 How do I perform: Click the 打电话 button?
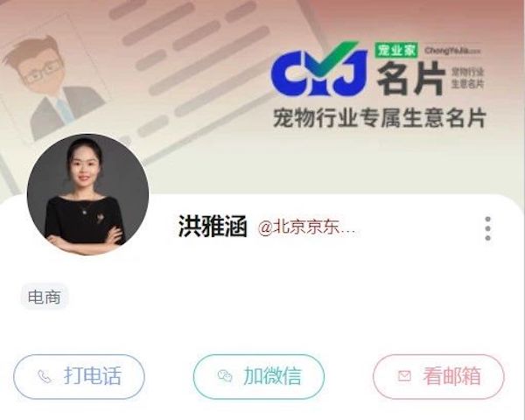[79, 377]
